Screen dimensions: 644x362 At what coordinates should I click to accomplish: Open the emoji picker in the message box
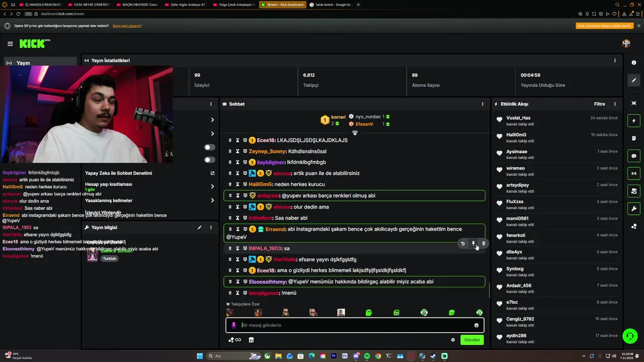point(476,325)
